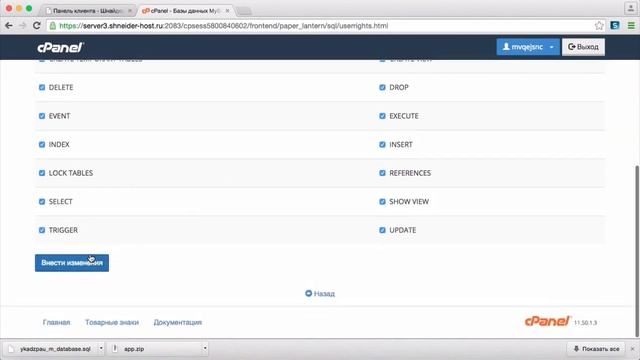Click the padlock icon in address bar
Image resolution: width=640 pixels, height=360 pixels.
pos(53,26)
